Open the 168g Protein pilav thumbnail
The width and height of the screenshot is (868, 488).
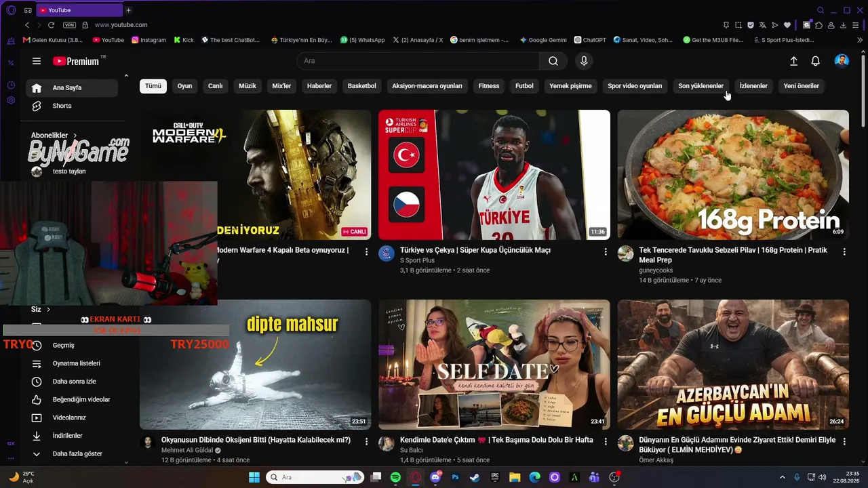point(733,175)
